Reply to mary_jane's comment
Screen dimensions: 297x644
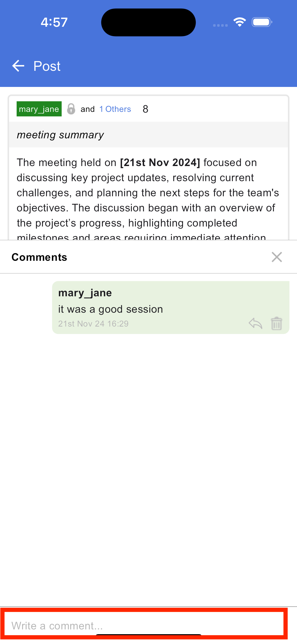click(x=255, y=323)
